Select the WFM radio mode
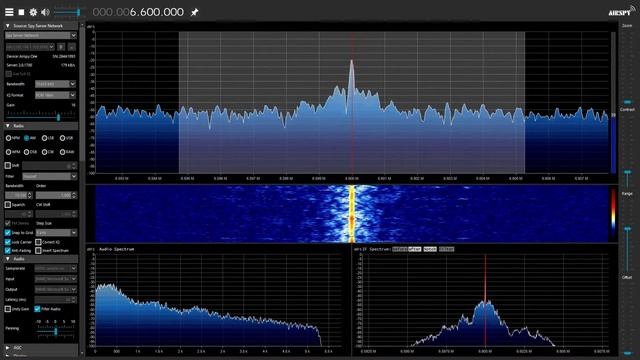The height and width of the screenshot is (360, 640). tap(9, 152)
